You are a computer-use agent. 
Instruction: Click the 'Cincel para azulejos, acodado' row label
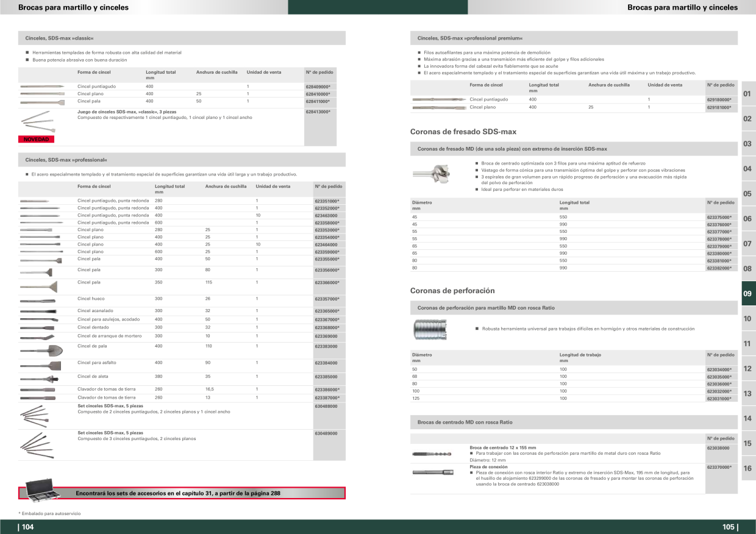(108, 319)
